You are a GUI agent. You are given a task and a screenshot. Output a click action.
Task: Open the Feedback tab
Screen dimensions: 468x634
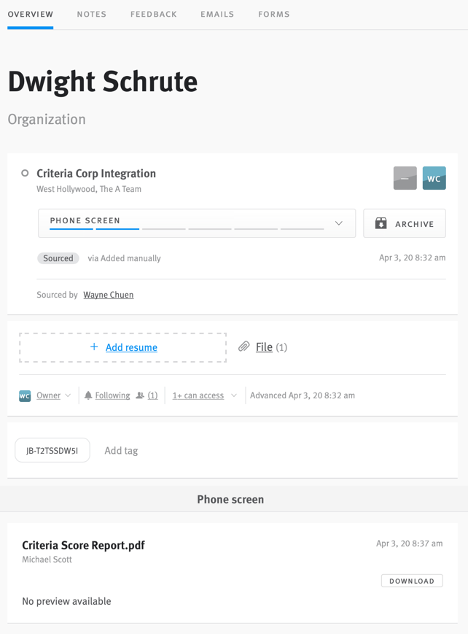(x=154, y=14)
